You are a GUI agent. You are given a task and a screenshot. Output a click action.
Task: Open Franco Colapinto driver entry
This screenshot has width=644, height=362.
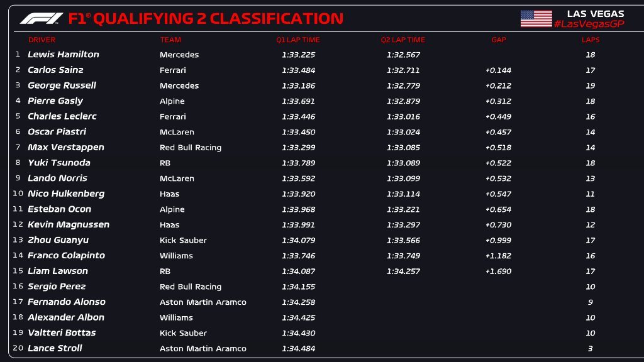click(66, 255)
